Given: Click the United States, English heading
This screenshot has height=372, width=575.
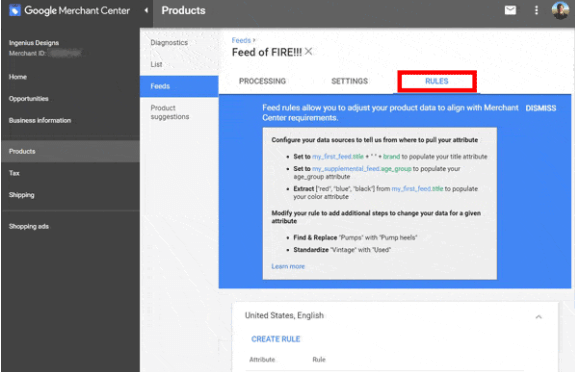Looking at the screenshot, I should click(284, 316).
